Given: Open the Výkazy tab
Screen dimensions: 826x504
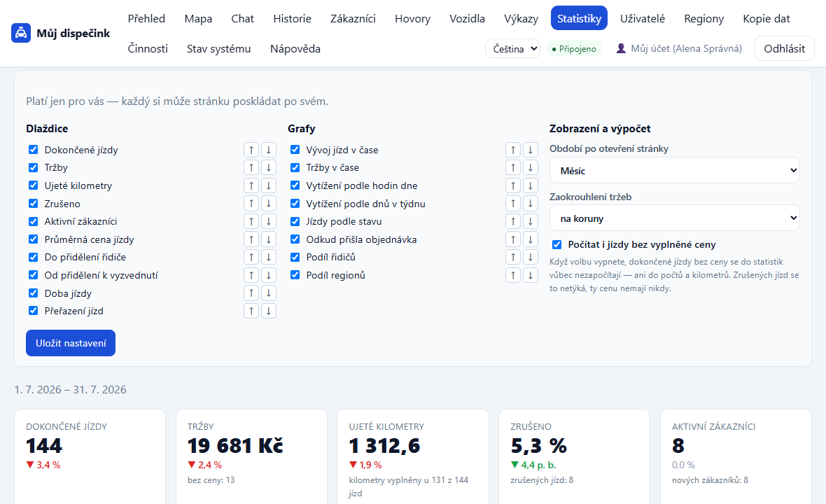Looking at the screenshot, I should tap(521, 18).
